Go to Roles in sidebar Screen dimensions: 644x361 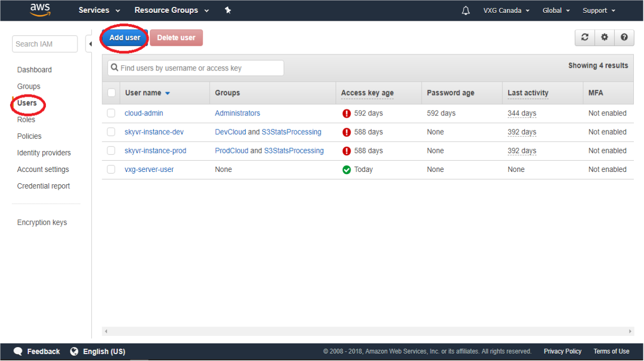tap(26, 120)
